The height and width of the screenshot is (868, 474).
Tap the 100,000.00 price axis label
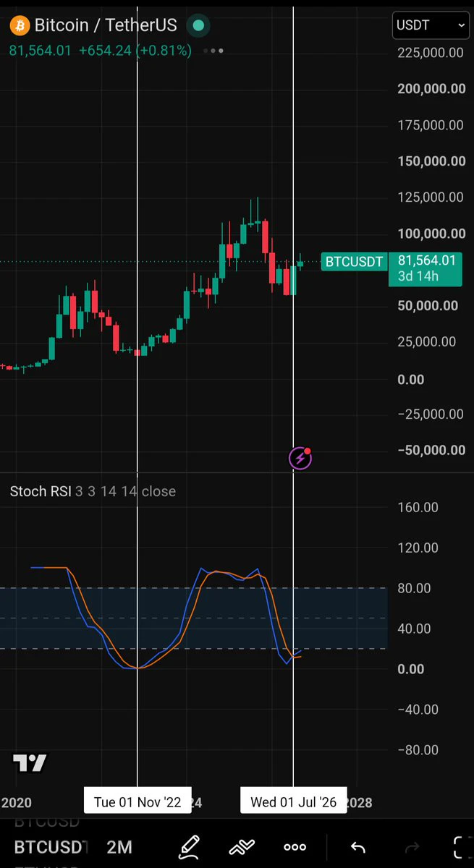[431, 234]
